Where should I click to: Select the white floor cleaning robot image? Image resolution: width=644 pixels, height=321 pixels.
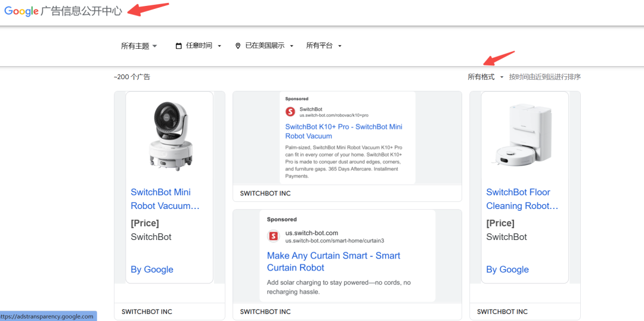coord(524,136)
